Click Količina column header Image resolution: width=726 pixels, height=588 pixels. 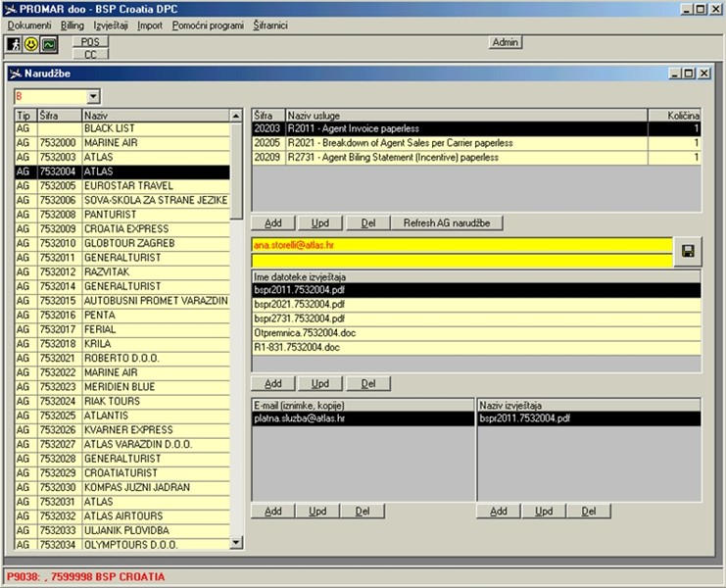tap(674, 116)
